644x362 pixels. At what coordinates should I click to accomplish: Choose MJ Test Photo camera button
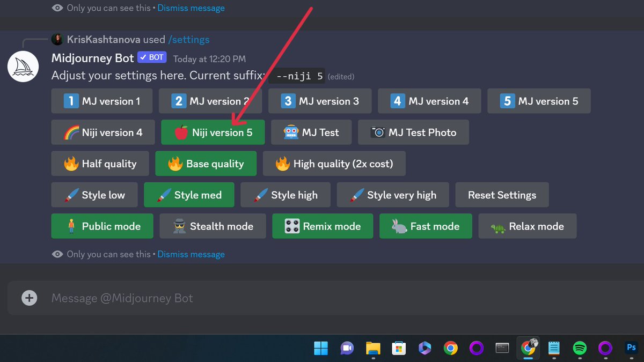[x=414, y=132]
